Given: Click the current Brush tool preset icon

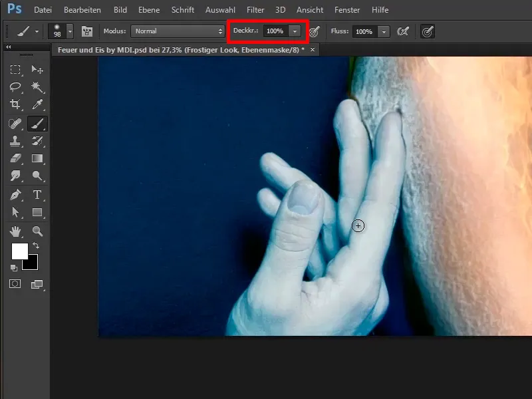Looking at the screenshot, I should pyautogui.click(x=23, y=31).
